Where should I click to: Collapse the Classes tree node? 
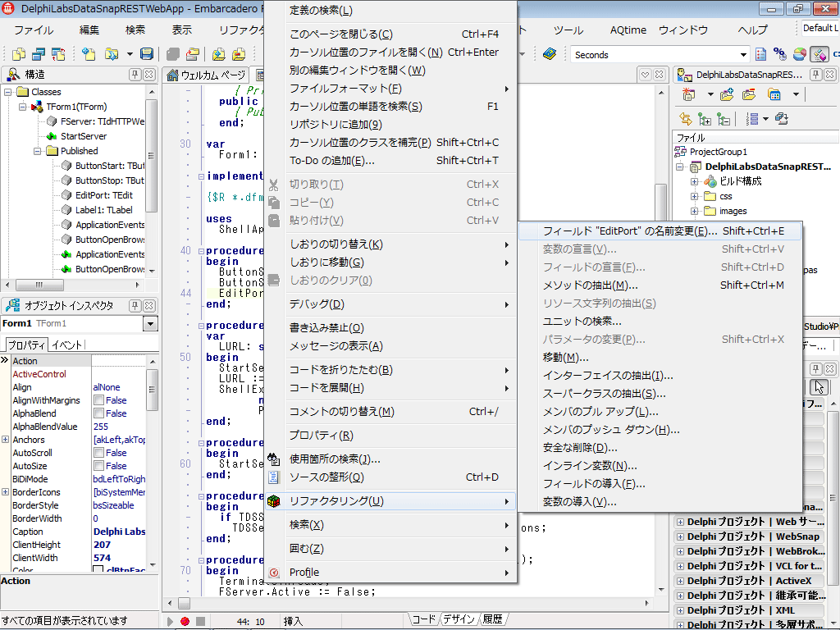coord(8,92)
